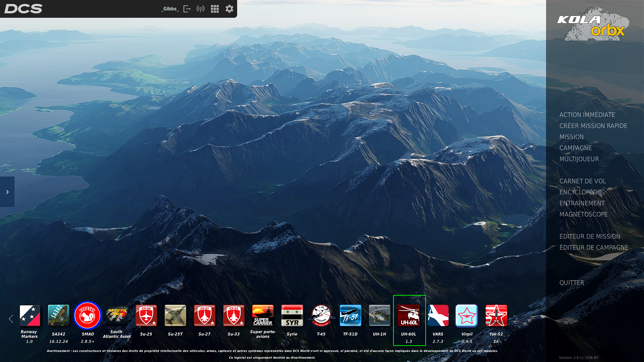Open ÉDITEUR DE MISSION
Image resolution: width=644 pixels, height=362 pixels.
click(x=590, y=237)
